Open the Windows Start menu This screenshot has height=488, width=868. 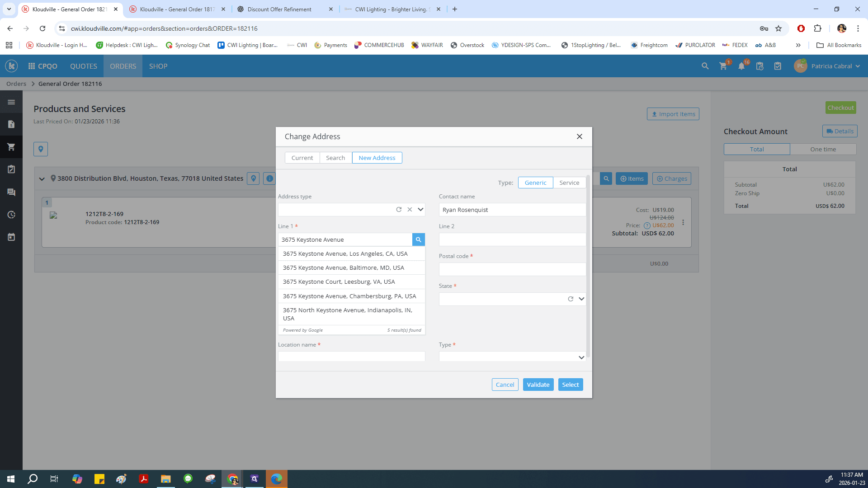(x=11, y=479)
